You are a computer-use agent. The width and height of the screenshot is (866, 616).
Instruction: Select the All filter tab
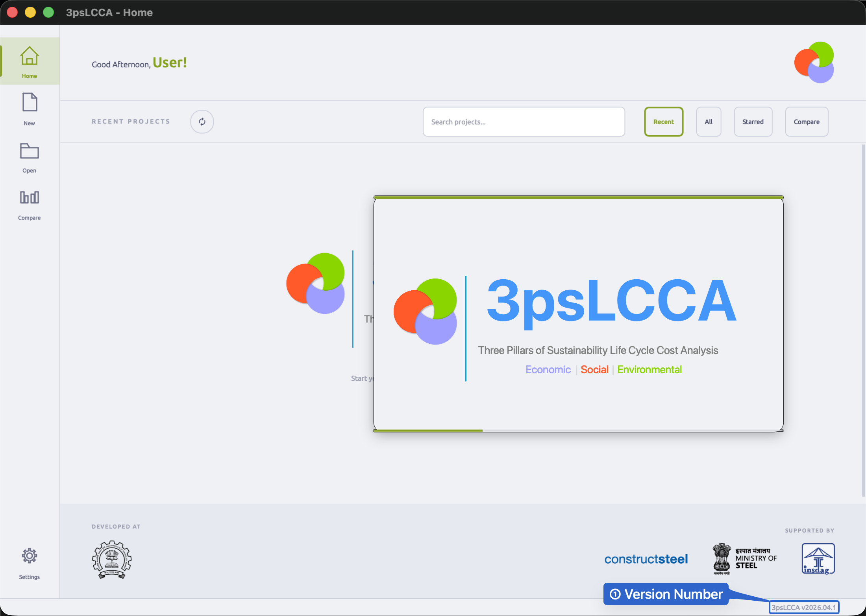(709, 122)
